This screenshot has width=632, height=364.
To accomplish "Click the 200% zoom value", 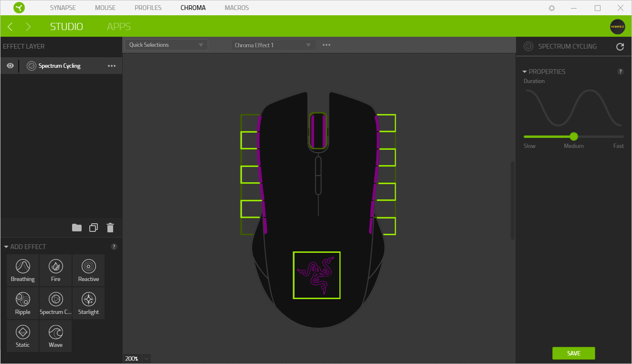I will 132,358.
